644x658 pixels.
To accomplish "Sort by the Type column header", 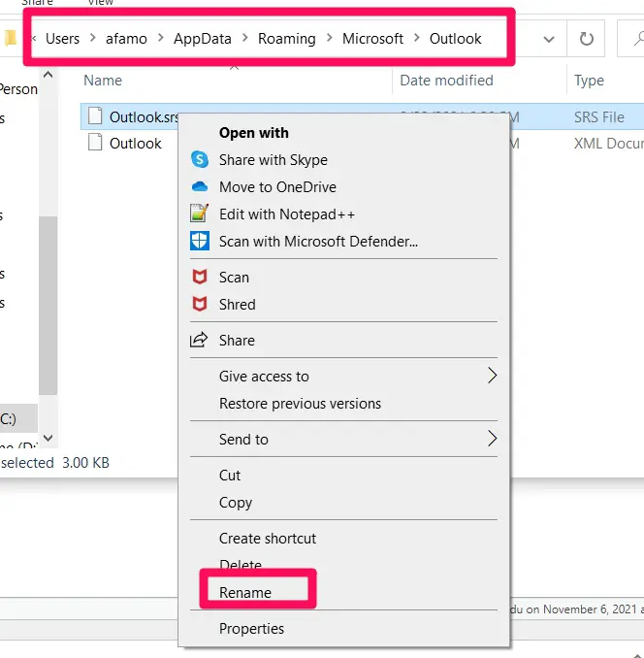I will coord(589,80).
